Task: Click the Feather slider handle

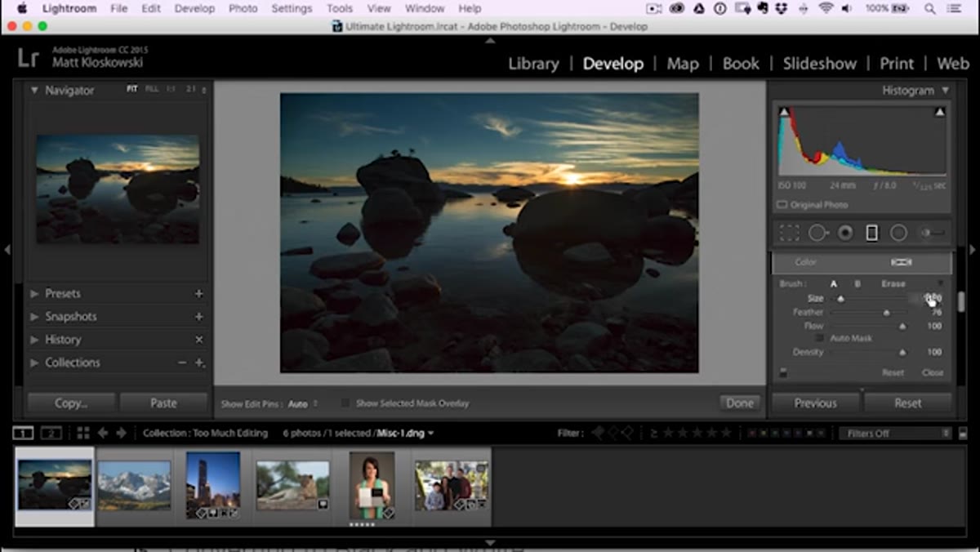Action: [x=886, y=313]
